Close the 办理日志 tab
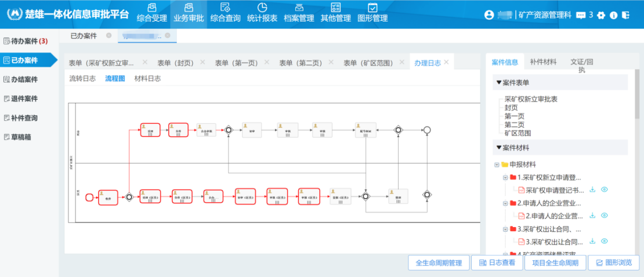Screen dimensions: 644x277 pyautogui.click(x=446, y=62)
